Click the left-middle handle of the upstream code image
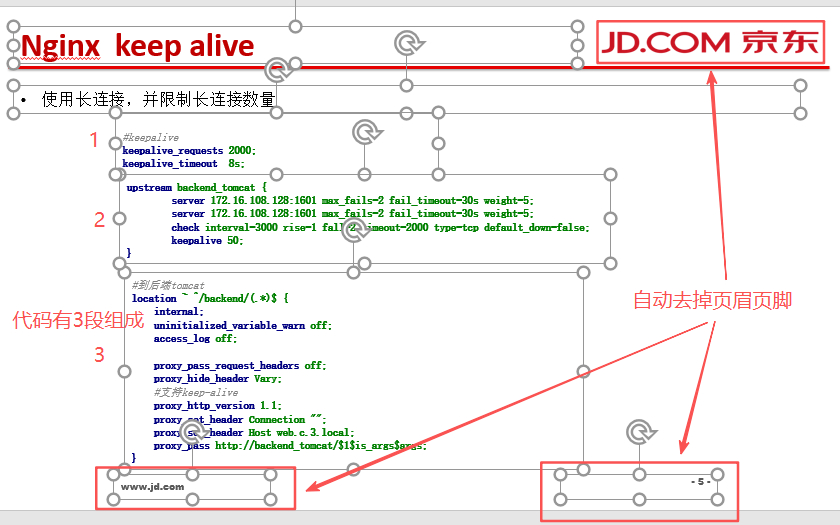Viewport: 840px width, 525px height. (119, 219)
